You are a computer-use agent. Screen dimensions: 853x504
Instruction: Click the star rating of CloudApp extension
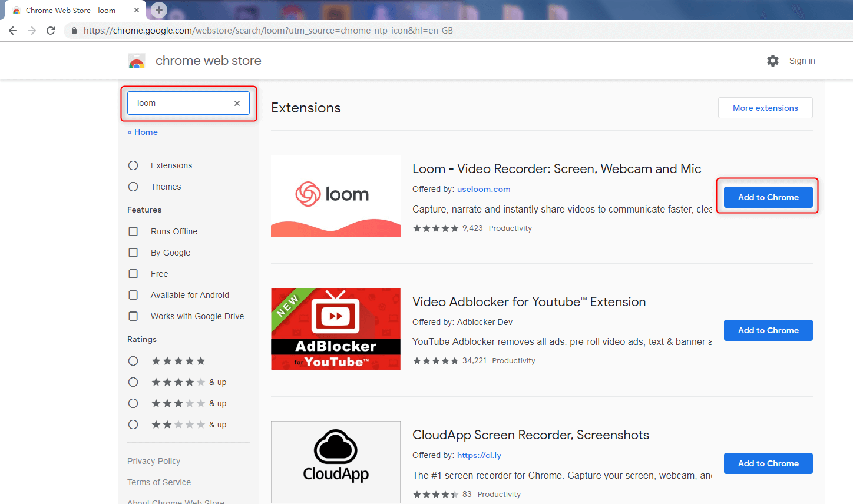click(435, 495)
